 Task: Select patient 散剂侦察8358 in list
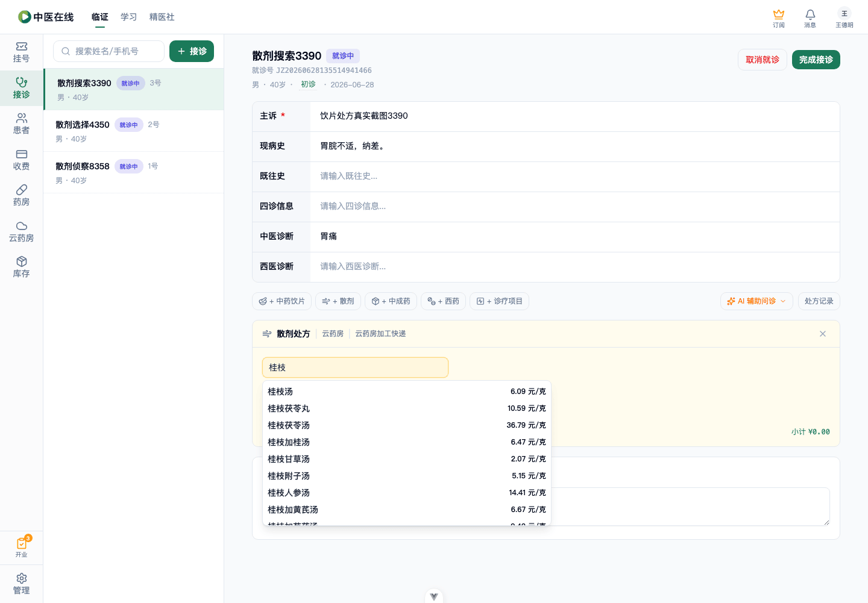(134, 172)
